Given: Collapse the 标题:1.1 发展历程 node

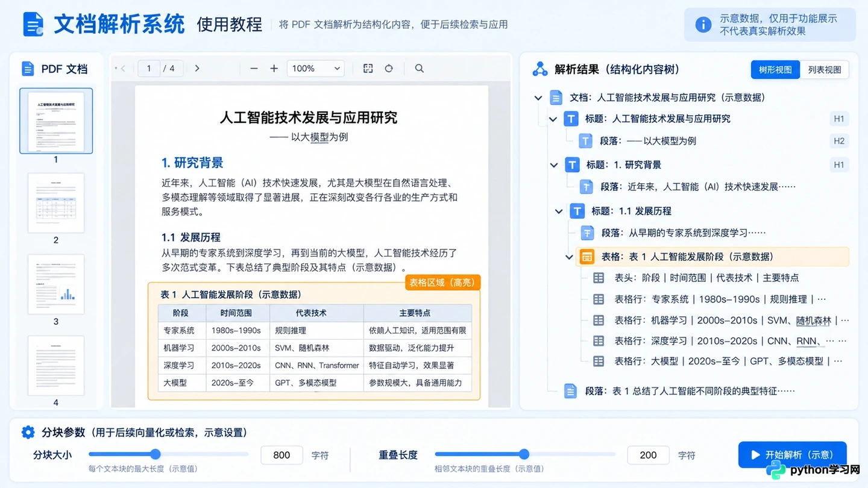Looking at the screenshot, I should click(559, 211).
